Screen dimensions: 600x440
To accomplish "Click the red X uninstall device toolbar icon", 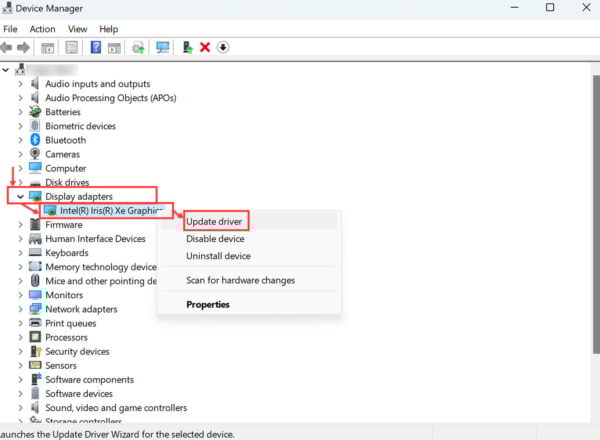I will point(205,47).
